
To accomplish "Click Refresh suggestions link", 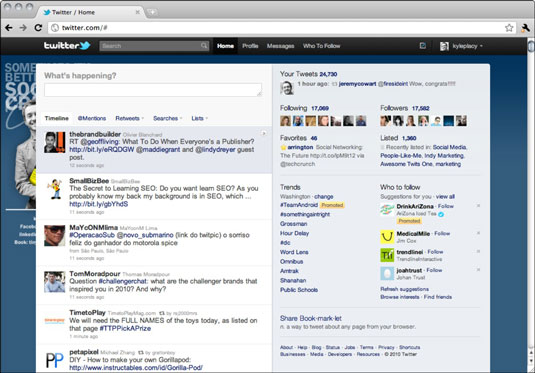I will 405,289.
